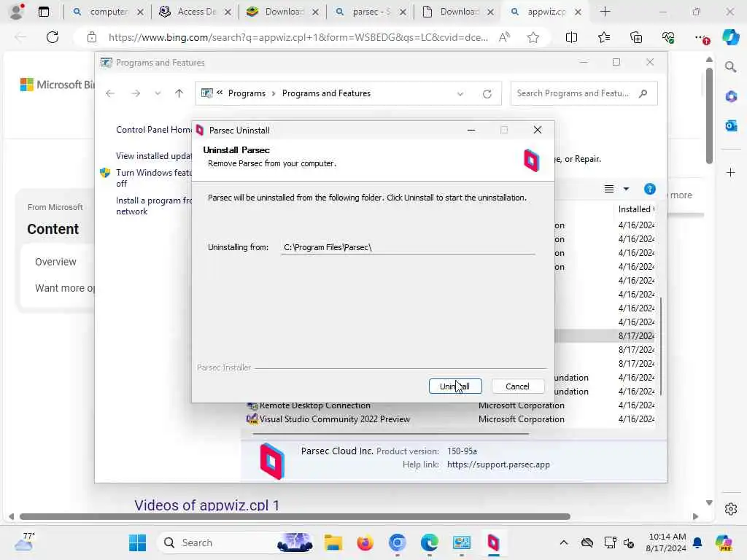747x560 pixels.
Task: Cancel the Parsec uninstall dialog
Action: (x=517, y=386)
